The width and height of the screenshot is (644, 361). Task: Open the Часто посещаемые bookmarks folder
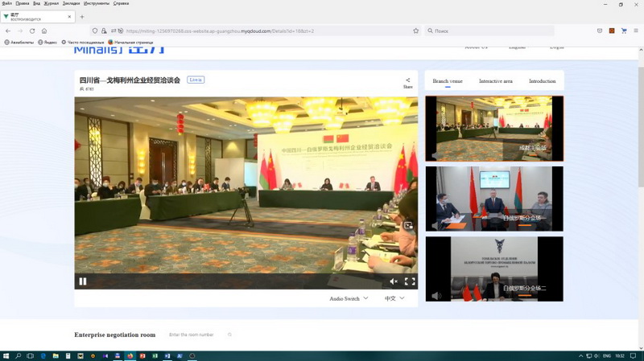point(83,43)
